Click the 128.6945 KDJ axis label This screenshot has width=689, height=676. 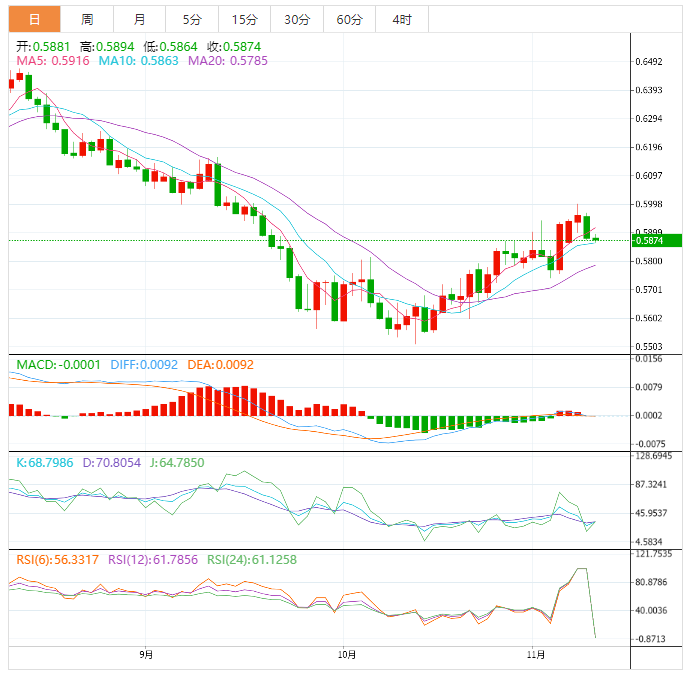point(653,456)
